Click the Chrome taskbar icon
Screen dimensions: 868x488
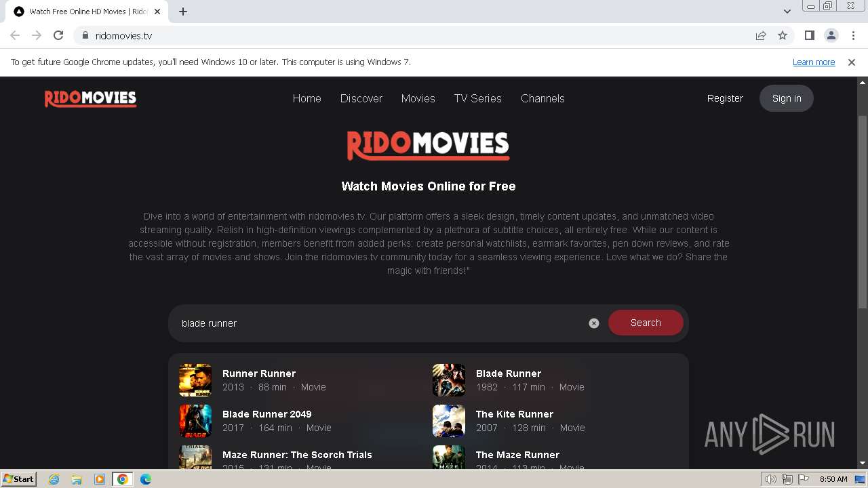tap(122, 479)
